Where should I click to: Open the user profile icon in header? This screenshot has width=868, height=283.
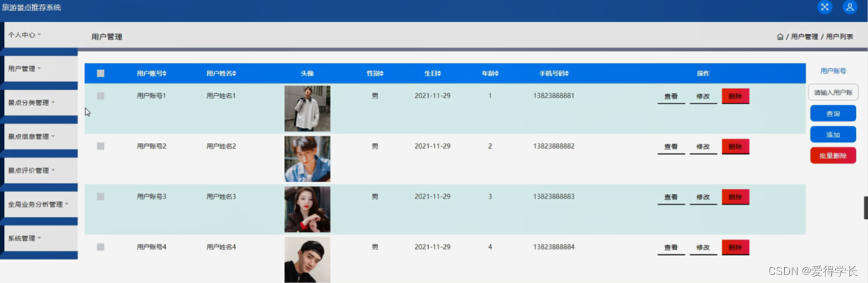tap(850, 7)
